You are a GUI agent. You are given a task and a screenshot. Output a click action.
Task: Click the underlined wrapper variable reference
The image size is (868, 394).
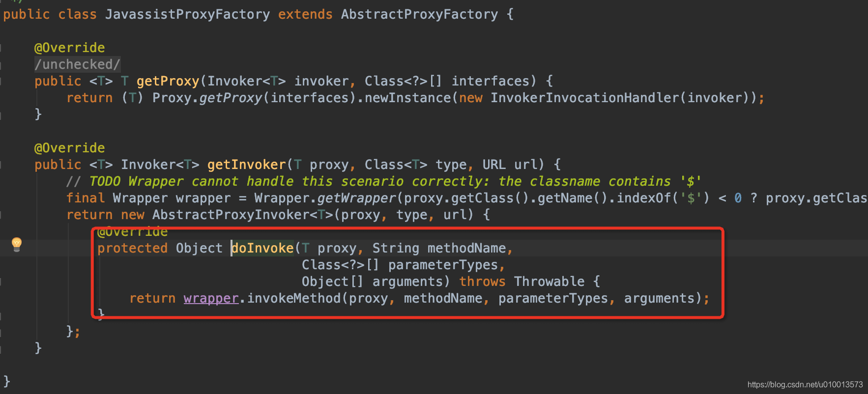click(211, 298)
